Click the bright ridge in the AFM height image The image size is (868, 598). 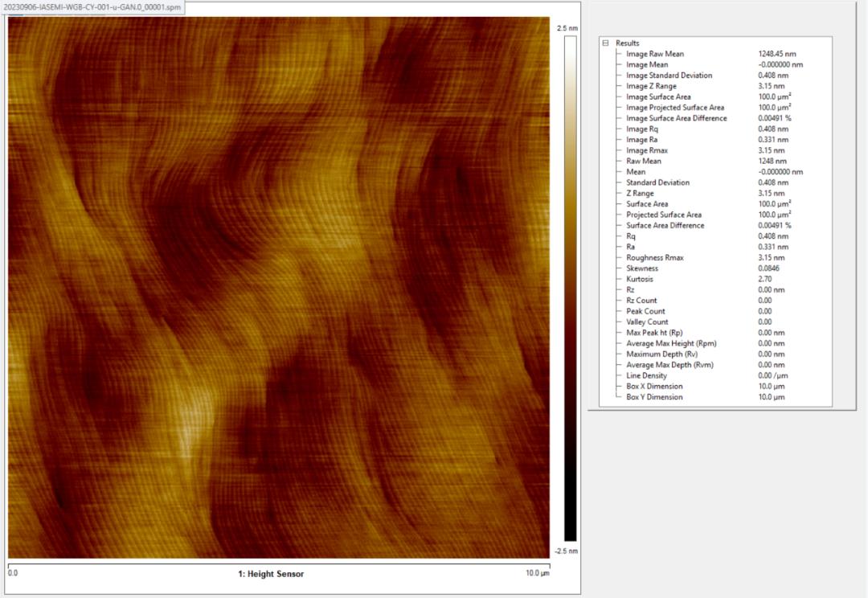188,421
